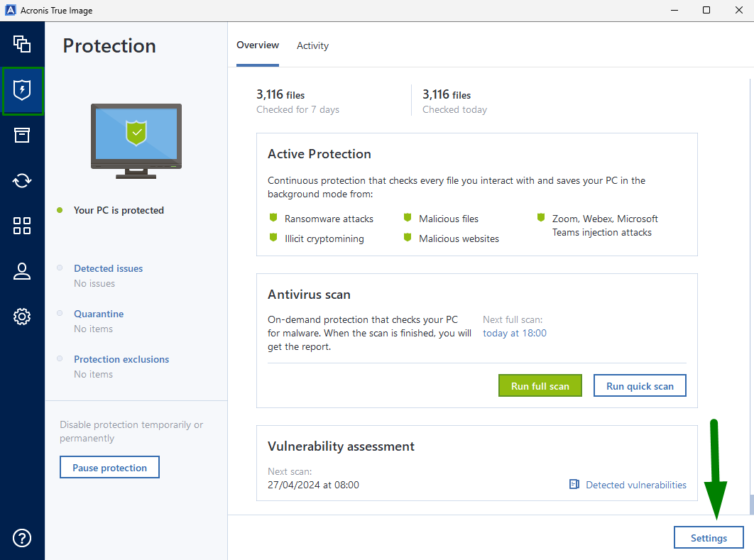Switch to the Activity tab

tap(312, 45)
